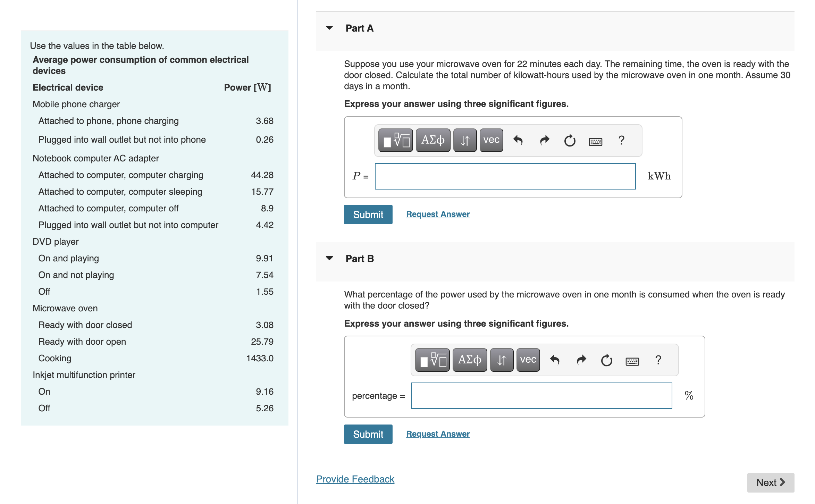Open the keyboard shortcuts icon in Part A
This screenshot has width=815, height=504.
(596, 140)
